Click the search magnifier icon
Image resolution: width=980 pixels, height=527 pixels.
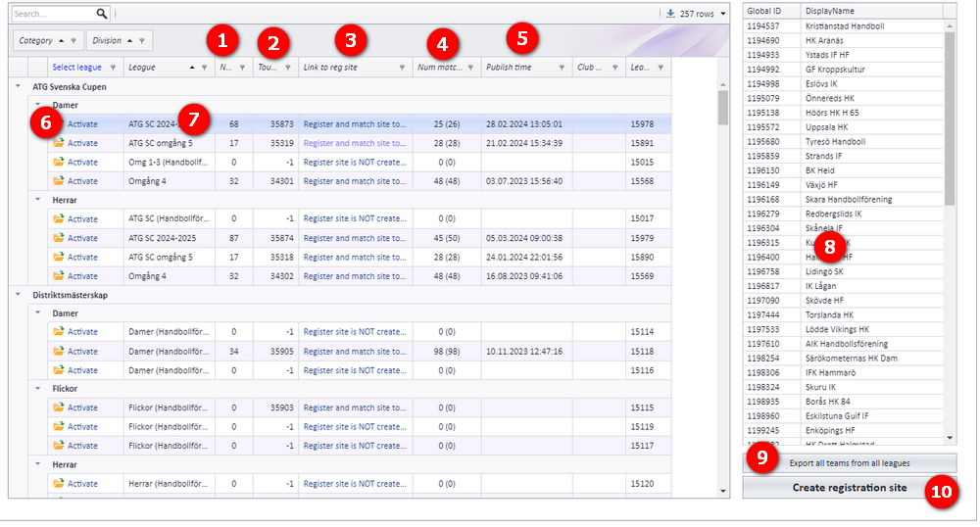(101, 14)
